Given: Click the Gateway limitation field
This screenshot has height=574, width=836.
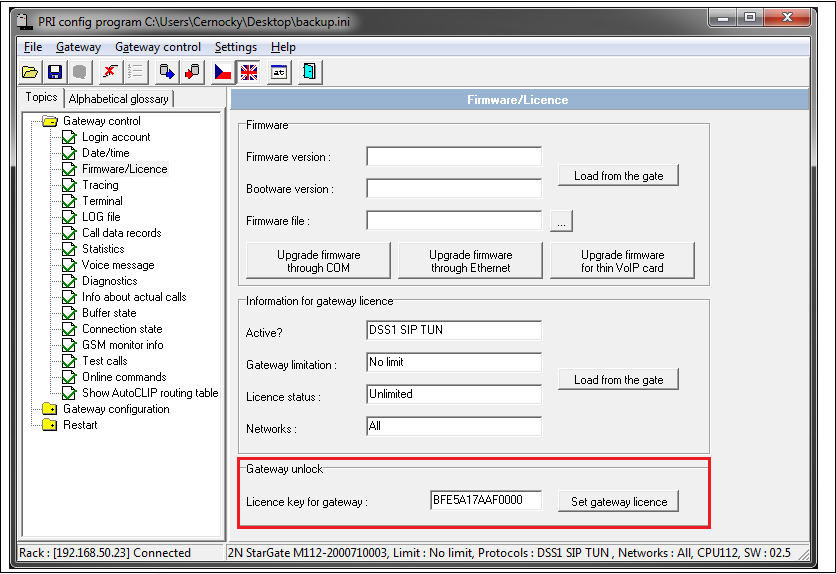Looking at the screenshot, I should 454,362.
